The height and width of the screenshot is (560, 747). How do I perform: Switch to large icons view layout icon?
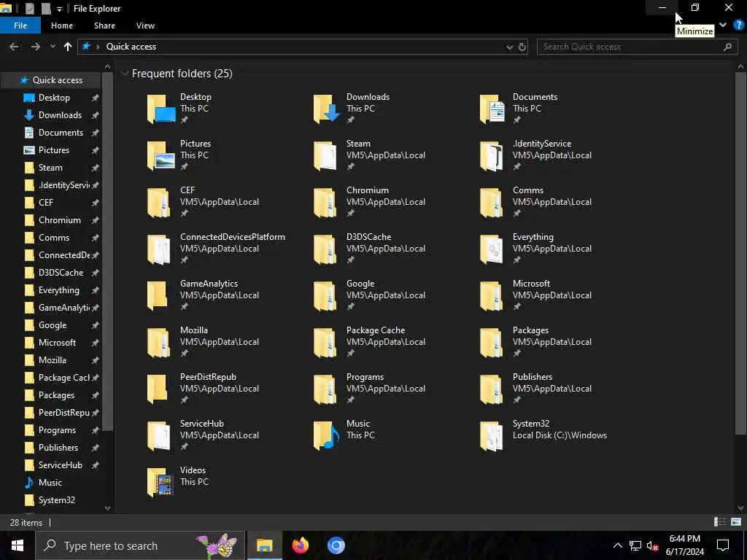point(736,522)
